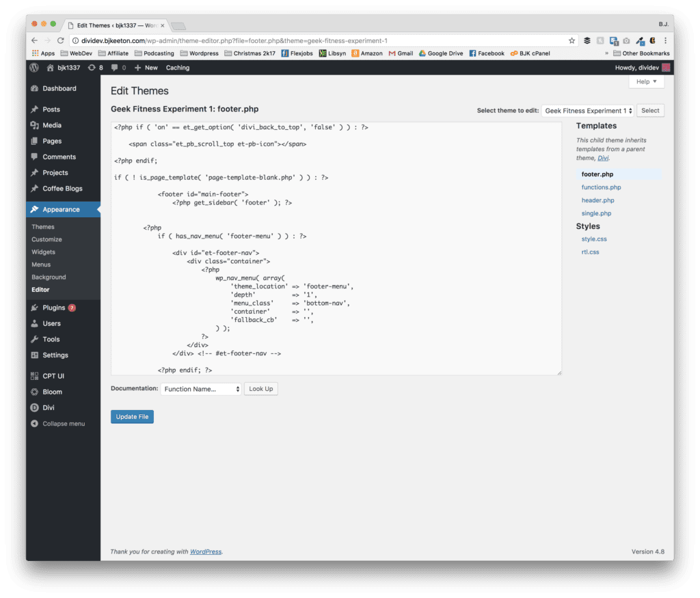This screenshot has height=598, width=700.
Task: Click the Update File button
Action: pyautogui.click(x=132, y=416)
